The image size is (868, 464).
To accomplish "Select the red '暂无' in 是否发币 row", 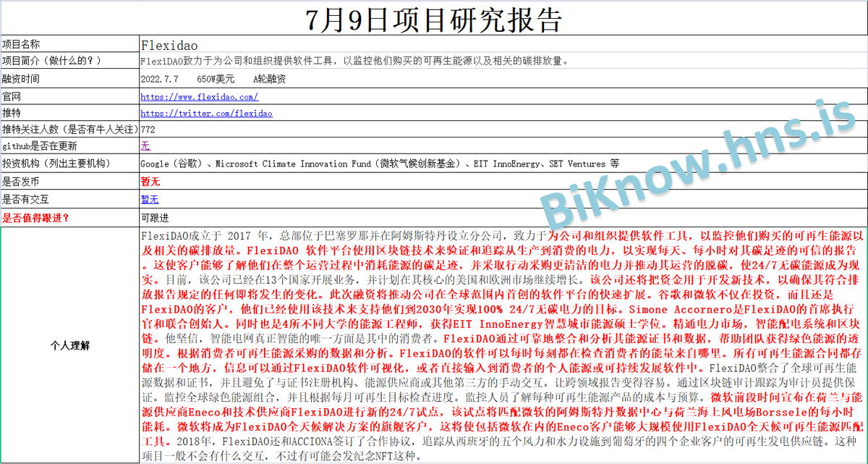I will 150,182.
